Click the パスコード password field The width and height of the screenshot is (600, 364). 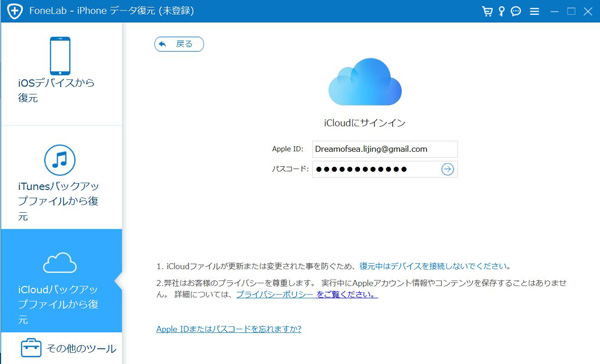385,169
